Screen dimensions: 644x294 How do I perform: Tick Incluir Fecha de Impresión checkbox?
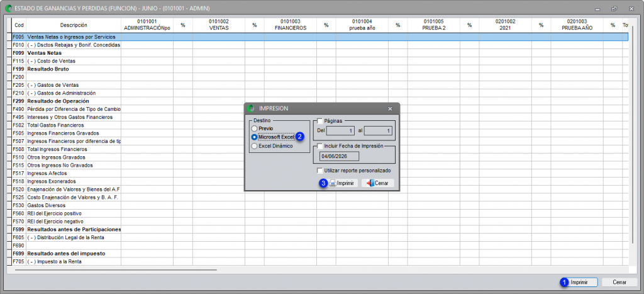320,145
